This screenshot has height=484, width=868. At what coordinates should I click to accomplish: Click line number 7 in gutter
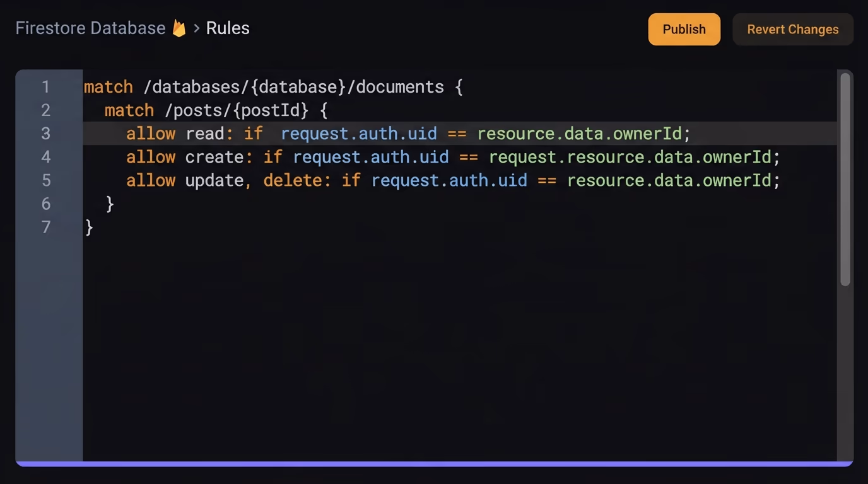click(45, 227)
